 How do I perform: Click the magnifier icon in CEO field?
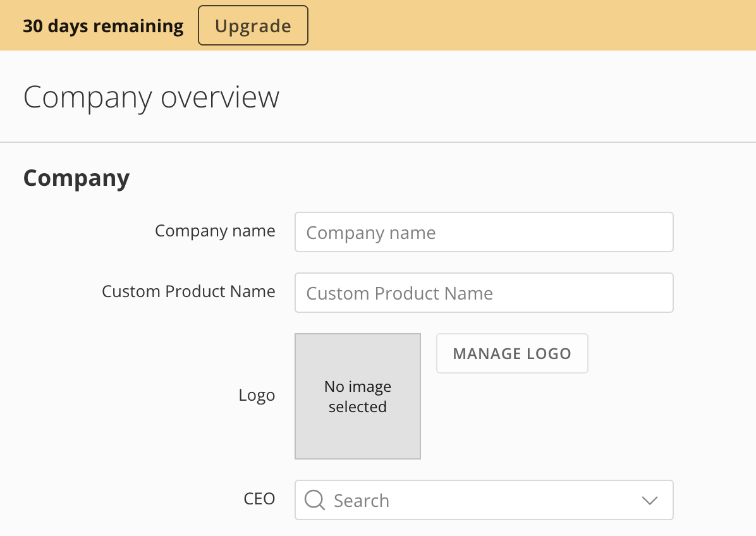(314, 500)
